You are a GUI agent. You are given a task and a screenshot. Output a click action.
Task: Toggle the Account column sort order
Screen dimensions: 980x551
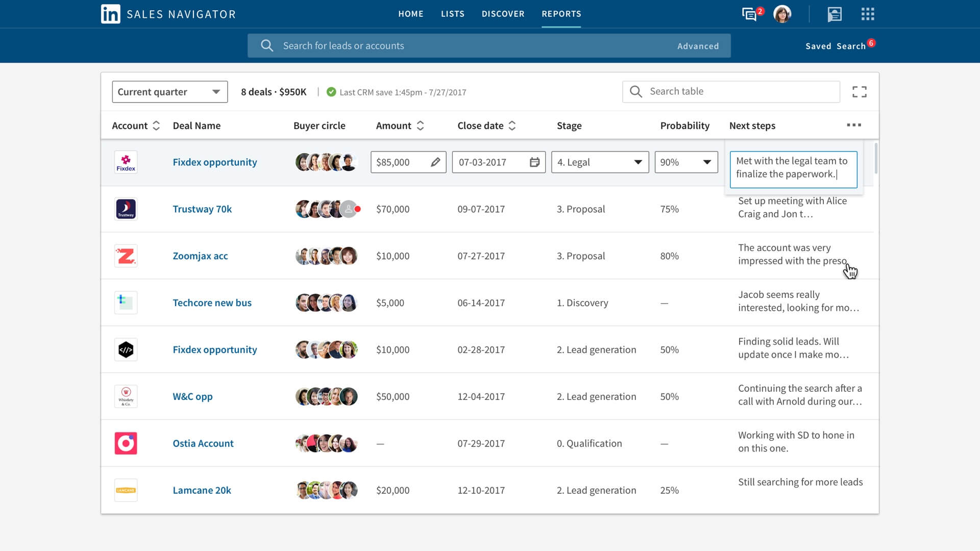pyautogui.click(x=156, y=125)
